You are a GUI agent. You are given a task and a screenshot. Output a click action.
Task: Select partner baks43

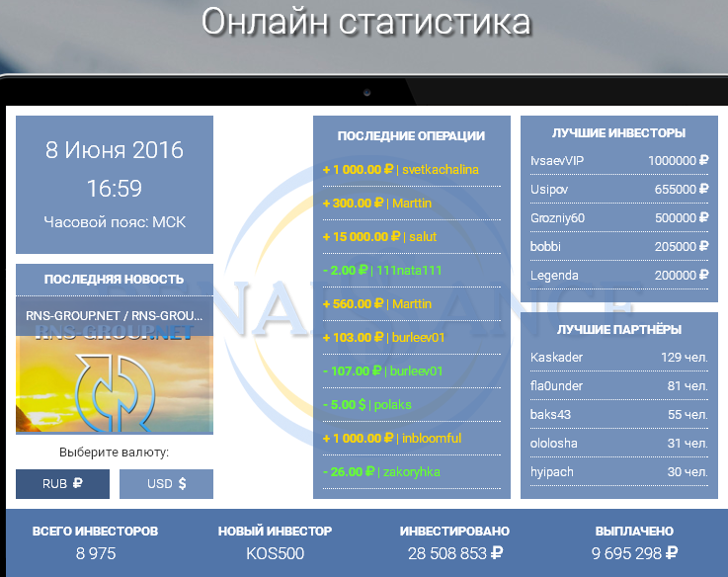[x=550, y=414]
